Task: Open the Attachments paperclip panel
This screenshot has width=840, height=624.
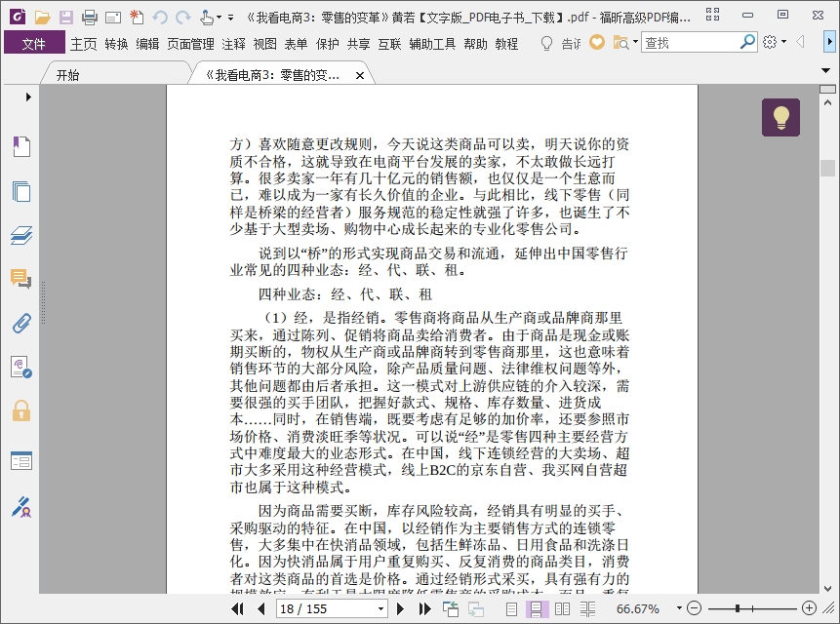Action: coord(21,324)
